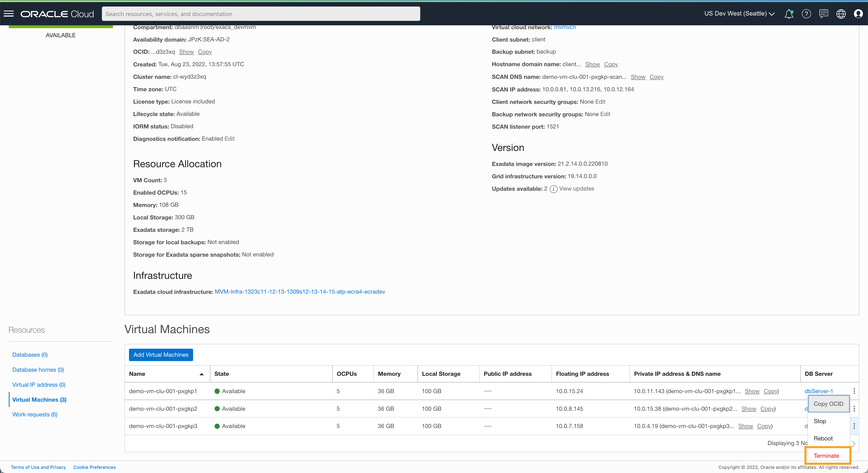This screenshot has height=473, width=868.
Task: Toggle the Name column sort order
Action: pyautogui.click(x=202, y=374)
